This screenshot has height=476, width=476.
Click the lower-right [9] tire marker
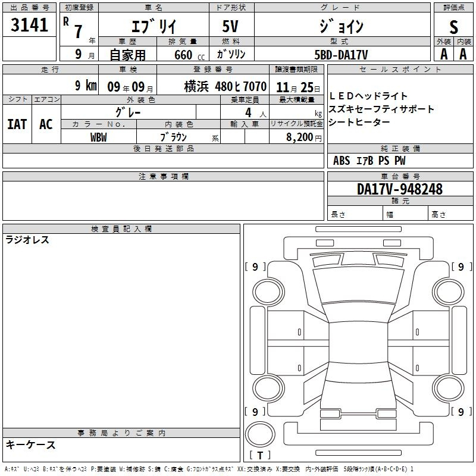(x=461, y=412)
